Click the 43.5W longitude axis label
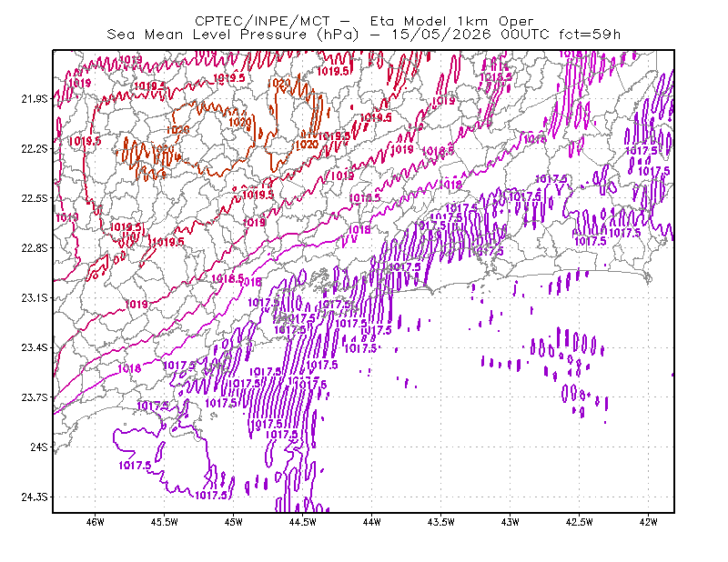The height and width of the screenshot is (562, 728). pyautogui.click(x=441, y=522)
